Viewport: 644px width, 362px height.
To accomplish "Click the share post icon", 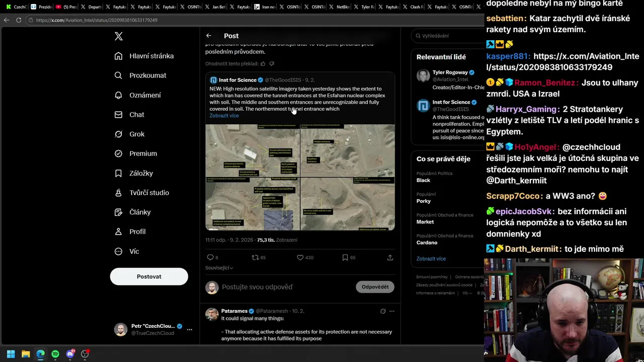I will (390, 257).
